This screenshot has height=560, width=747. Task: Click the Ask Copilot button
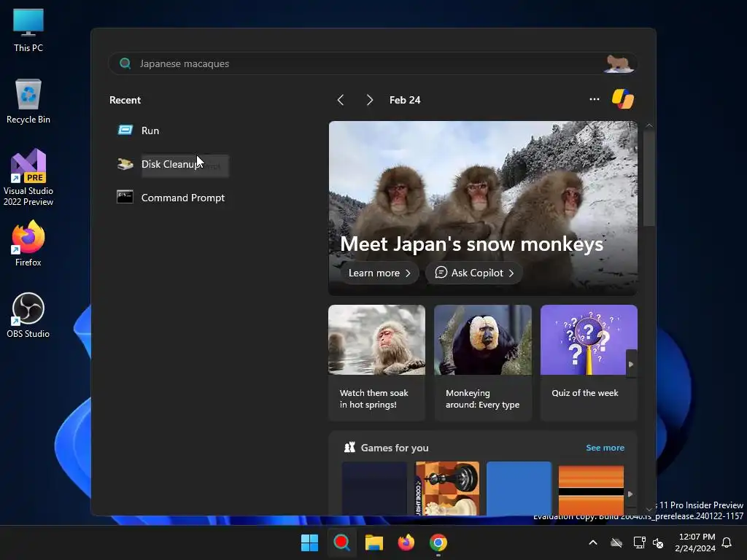[x=474, y=273]
